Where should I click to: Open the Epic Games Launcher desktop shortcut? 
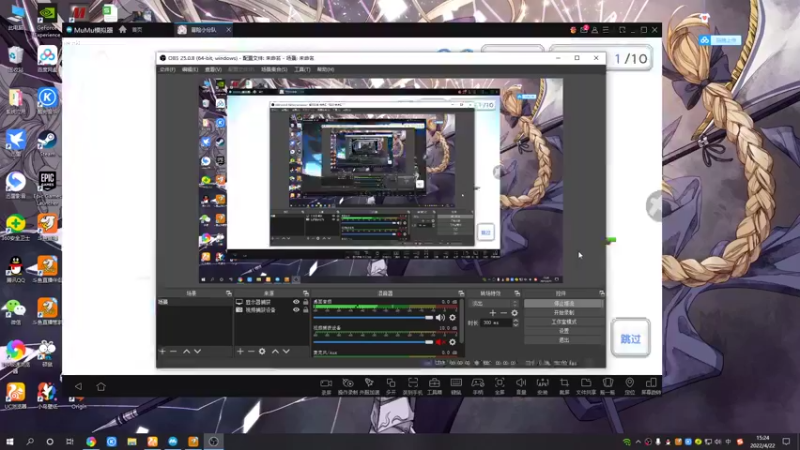tap(47, 188)
